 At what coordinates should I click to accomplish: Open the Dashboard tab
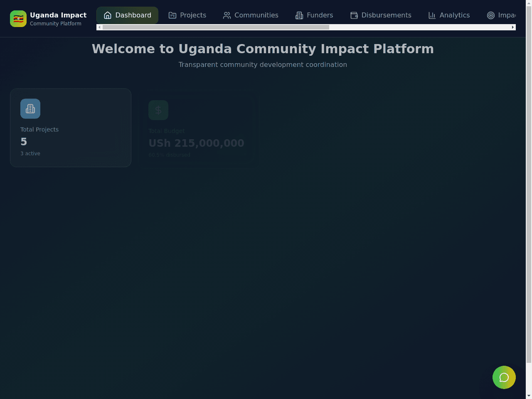tap(127, 15)
